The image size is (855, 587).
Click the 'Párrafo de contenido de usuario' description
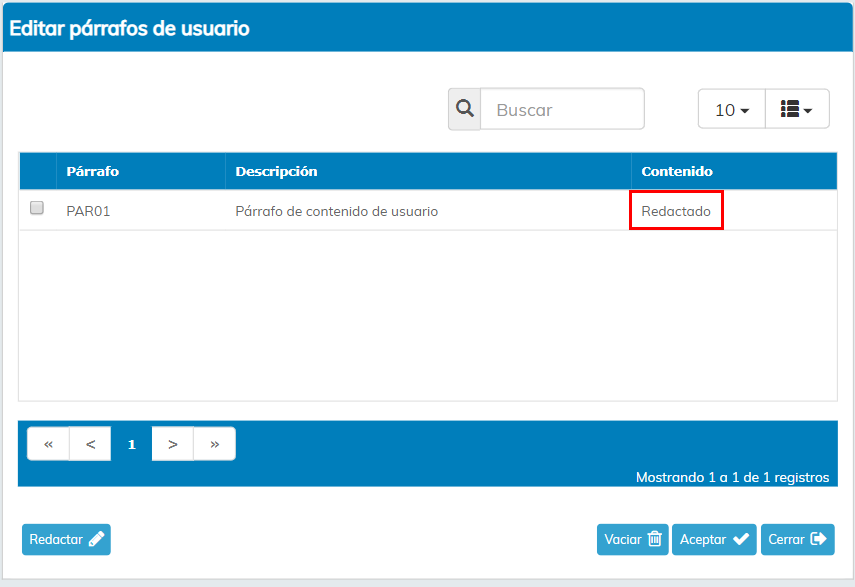[x=336, y=211]
